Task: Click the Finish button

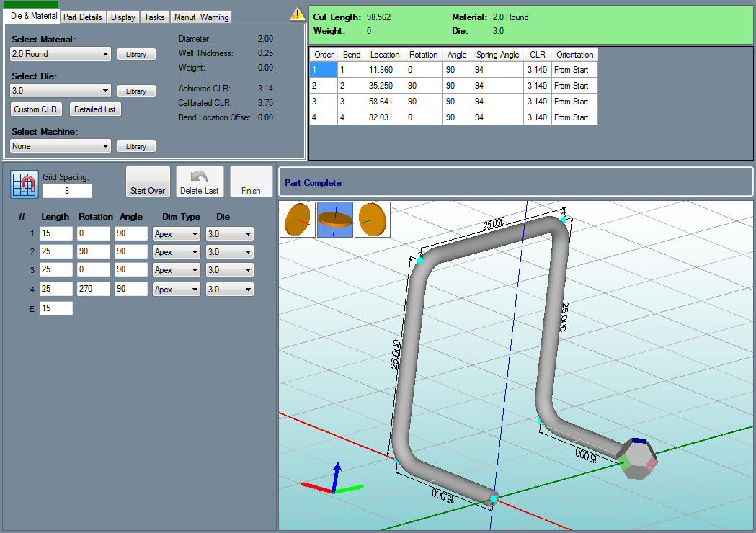Action: click(252, 182)
